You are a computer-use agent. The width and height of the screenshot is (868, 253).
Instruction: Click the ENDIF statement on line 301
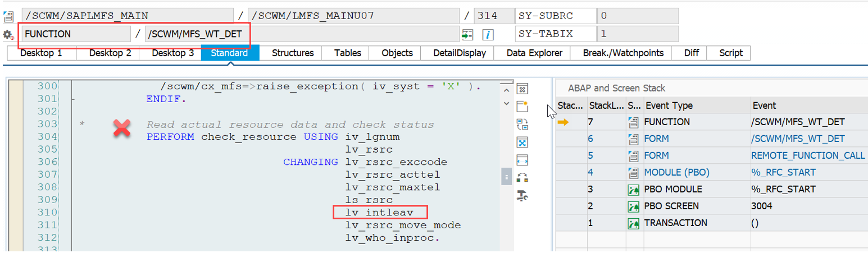[x=166, y=99]
